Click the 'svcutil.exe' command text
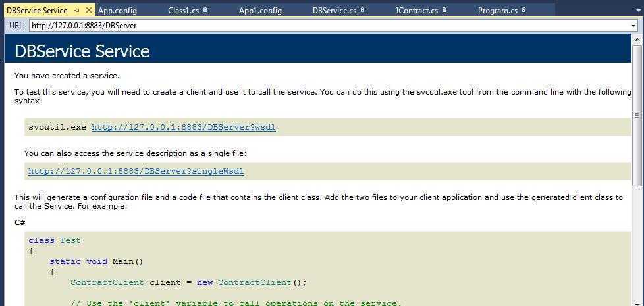The image size is (644, 306). click(x=57, y=127)
